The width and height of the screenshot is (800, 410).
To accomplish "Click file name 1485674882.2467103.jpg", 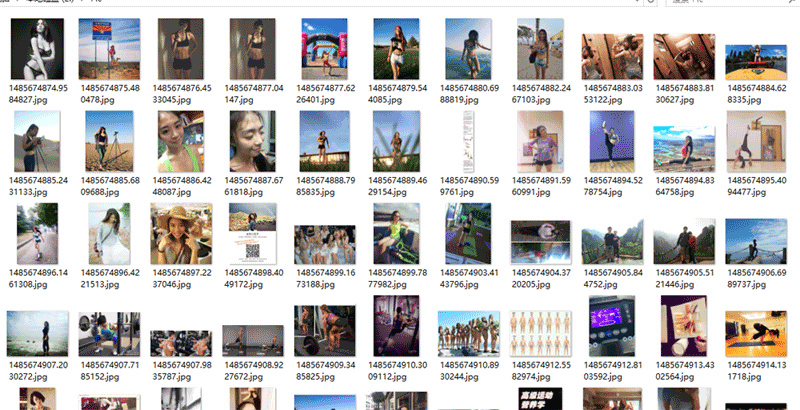I will (541, 94).
